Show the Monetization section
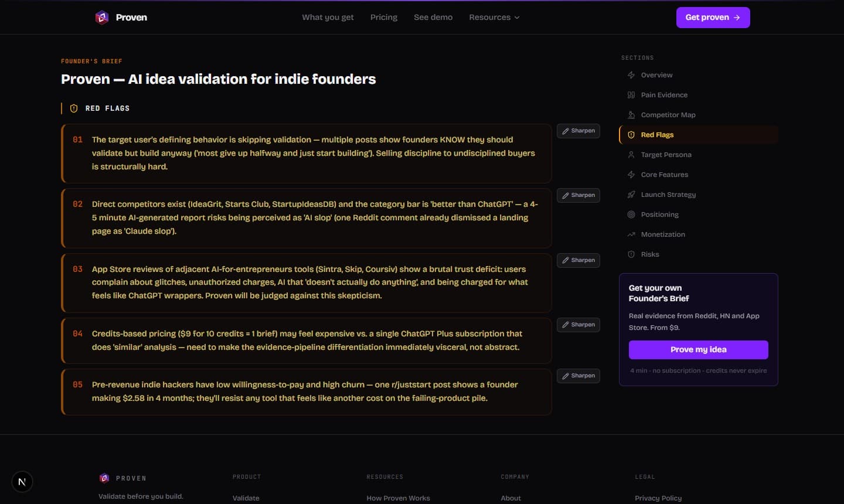 699,234
